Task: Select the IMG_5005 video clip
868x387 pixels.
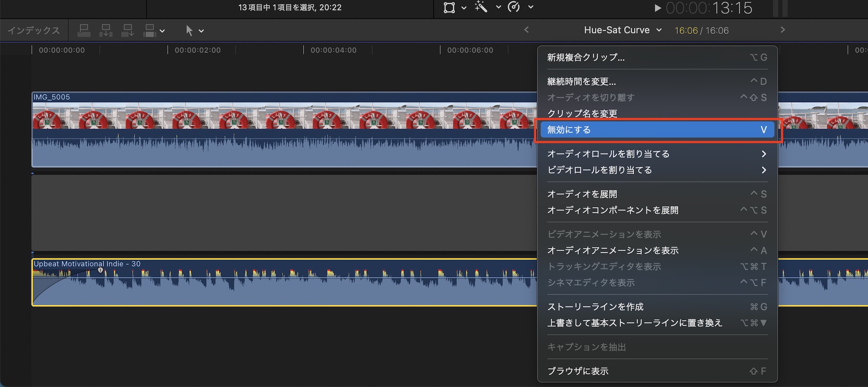Action: [x=284, y=129]
